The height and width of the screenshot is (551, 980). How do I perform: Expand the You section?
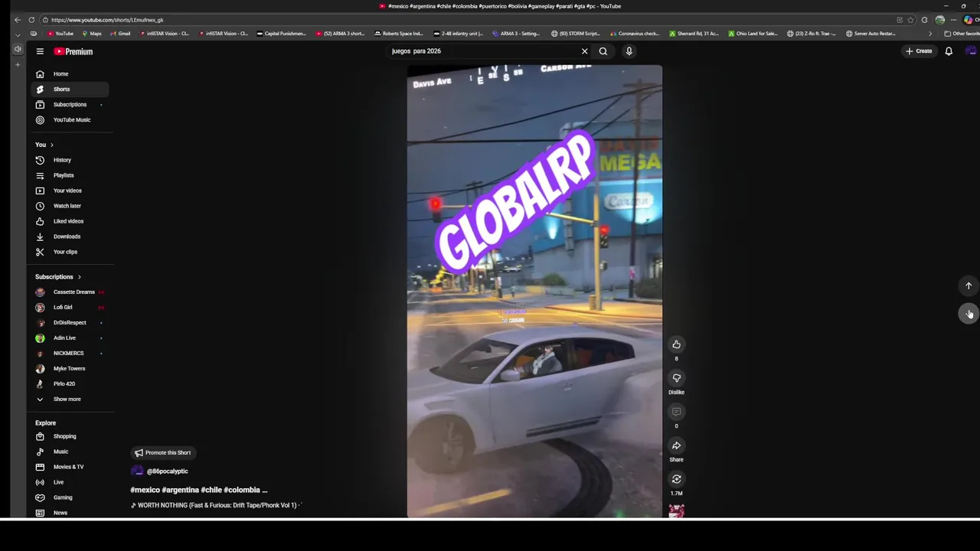coord(44,145)
